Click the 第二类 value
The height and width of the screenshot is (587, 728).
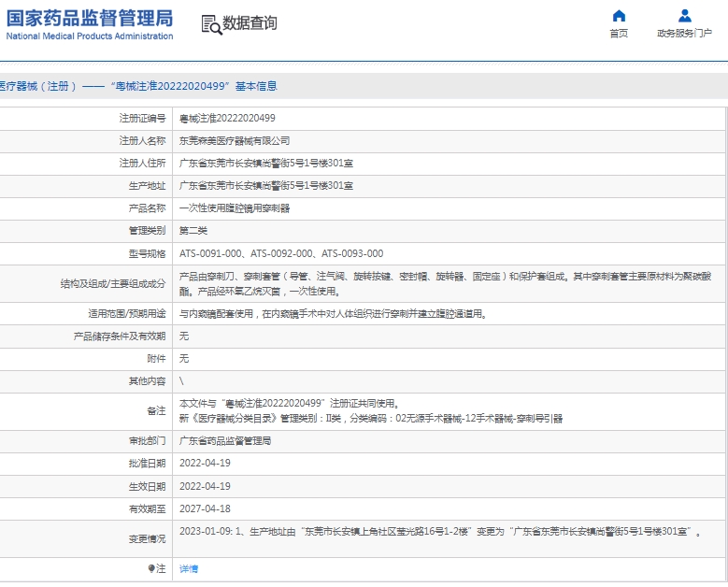(x=193, y=230)
